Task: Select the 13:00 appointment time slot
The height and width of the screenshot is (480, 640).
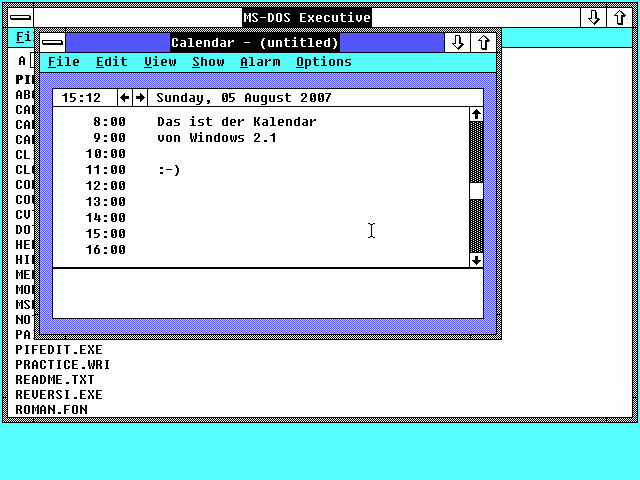Action: click(105, 202)
